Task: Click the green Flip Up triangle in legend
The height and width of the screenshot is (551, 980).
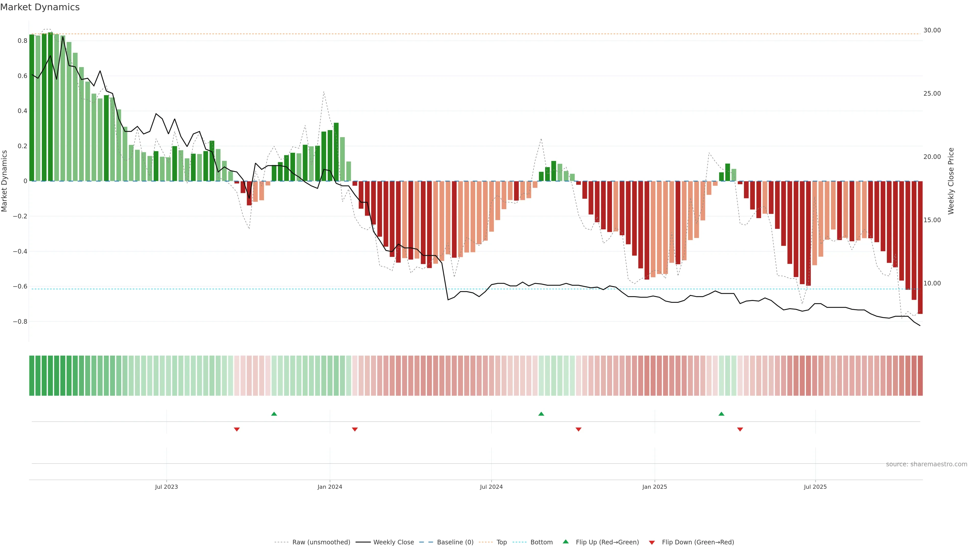Action: pyautogui.click(x=566, y=542)
